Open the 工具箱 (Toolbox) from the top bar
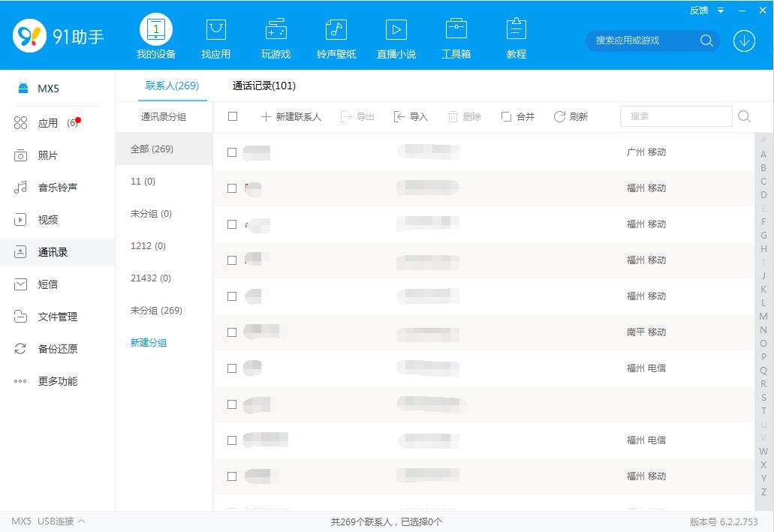774x532 pixels. coord(456,35)
